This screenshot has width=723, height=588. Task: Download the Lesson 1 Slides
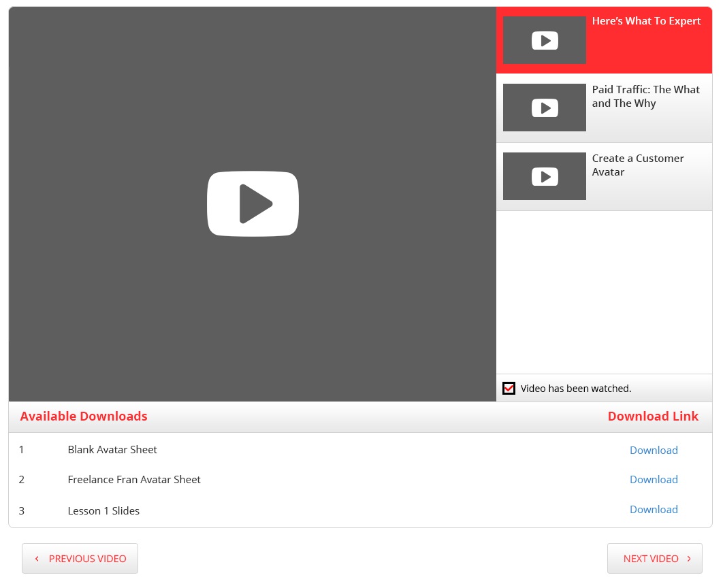[654, 509]
